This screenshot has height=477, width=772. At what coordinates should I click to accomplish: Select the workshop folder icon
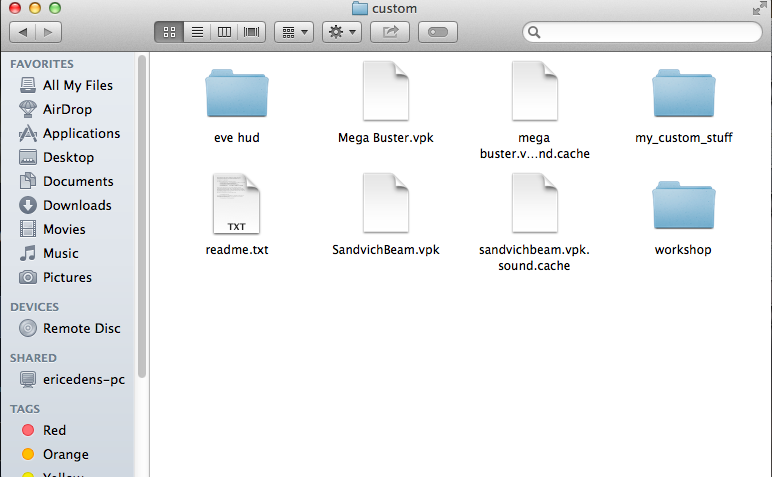point(684,205)
